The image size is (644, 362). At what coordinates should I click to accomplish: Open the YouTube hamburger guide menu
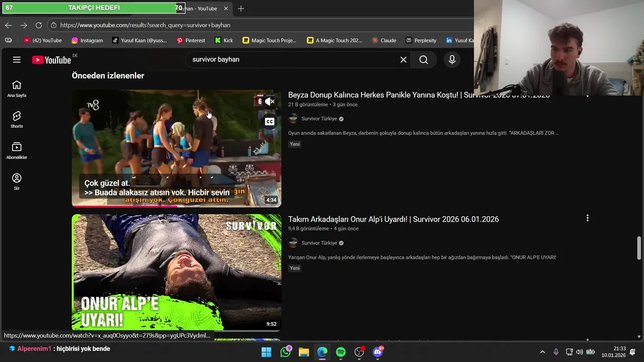(17, 60)
